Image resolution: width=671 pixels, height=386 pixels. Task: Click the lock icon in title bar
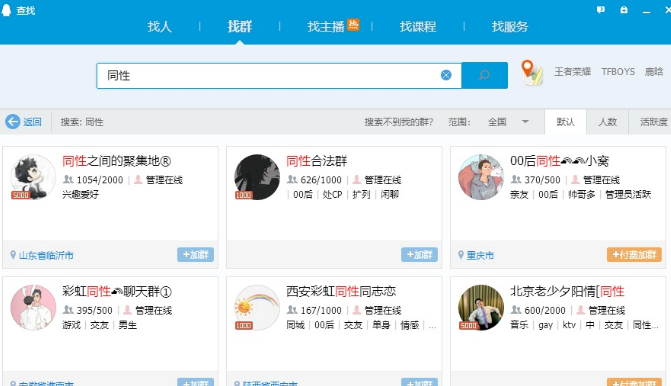click(624, 10)
